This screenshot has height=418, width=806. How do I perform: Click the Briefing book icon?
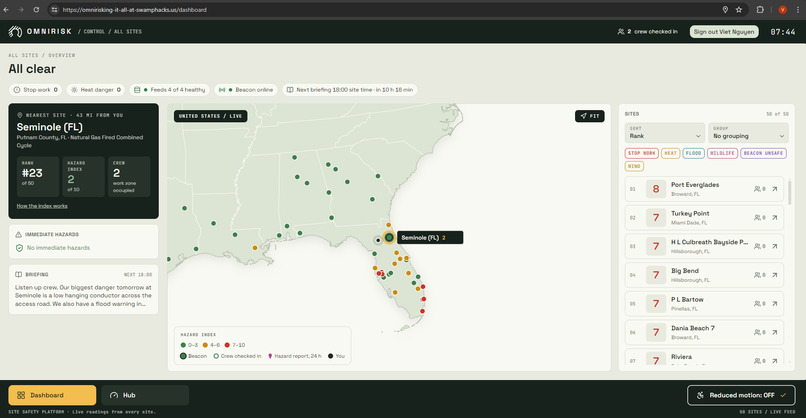coord(19,275)
